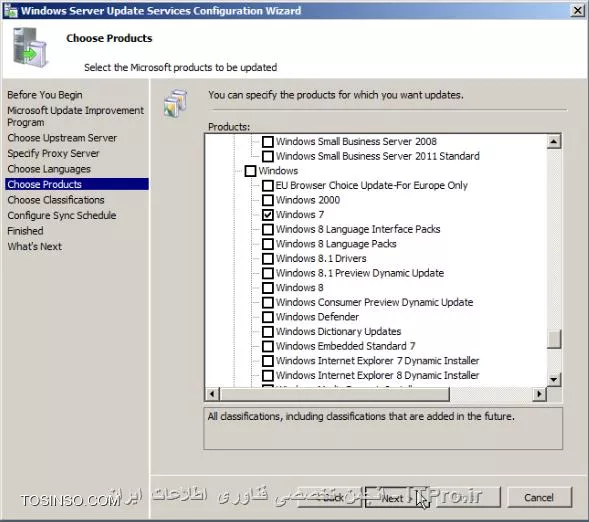589x522 pixels.
Task: Open Specify Proxy Server step
Action: tap(53, 153)
